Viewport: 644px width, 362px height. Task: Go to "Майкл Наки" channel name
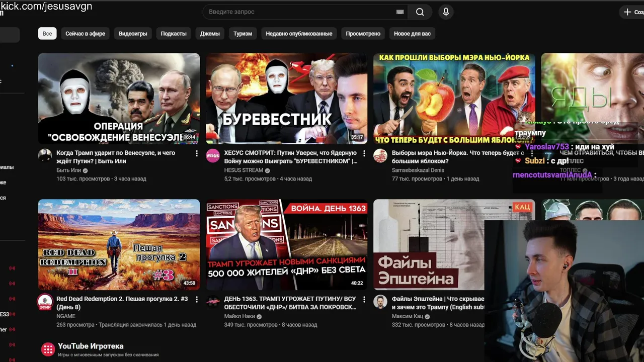click(x=239, y=316)
